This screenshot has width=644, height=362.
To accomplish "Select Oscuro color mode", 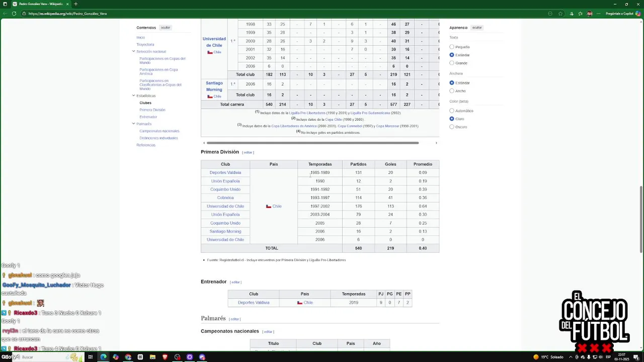I will (x=452, y=127).
